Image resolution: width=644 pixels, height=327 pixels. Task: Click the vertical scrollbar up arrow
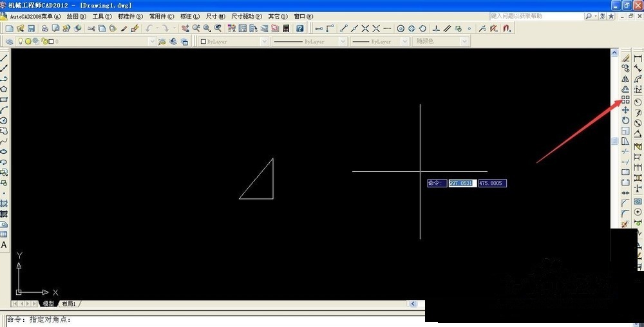click(x=614, y=53)
